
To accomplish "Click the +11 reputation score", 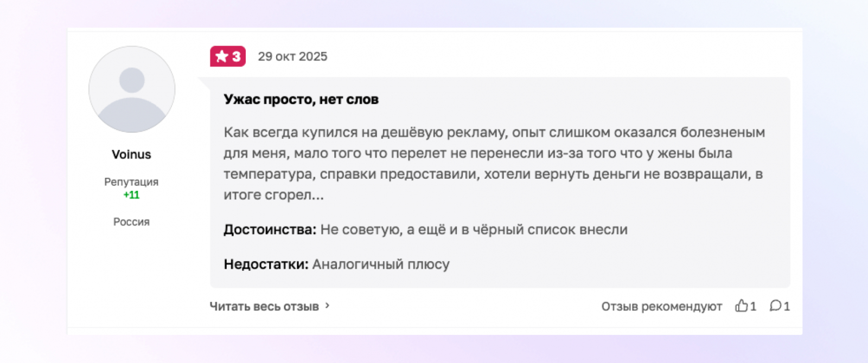I will point(131,195).
